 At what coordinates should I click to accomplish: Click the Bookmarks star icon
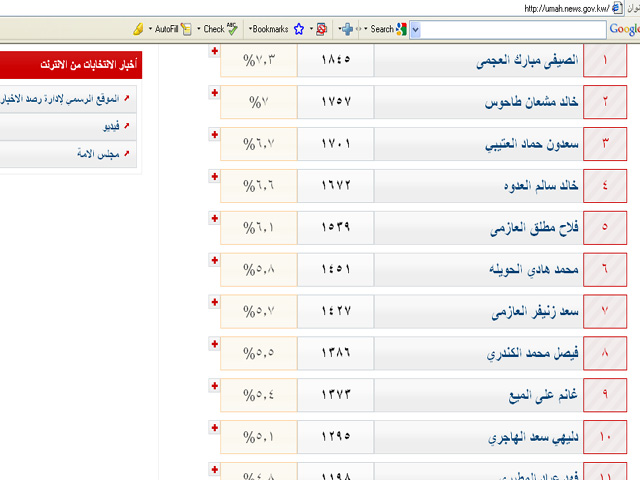click(298, 29)
